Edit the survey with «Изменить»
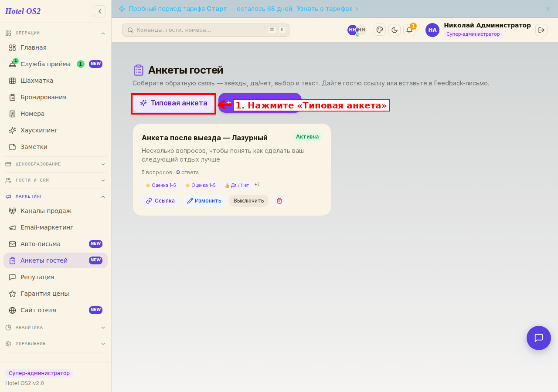The image size is (558, 392). coord(204,201)
